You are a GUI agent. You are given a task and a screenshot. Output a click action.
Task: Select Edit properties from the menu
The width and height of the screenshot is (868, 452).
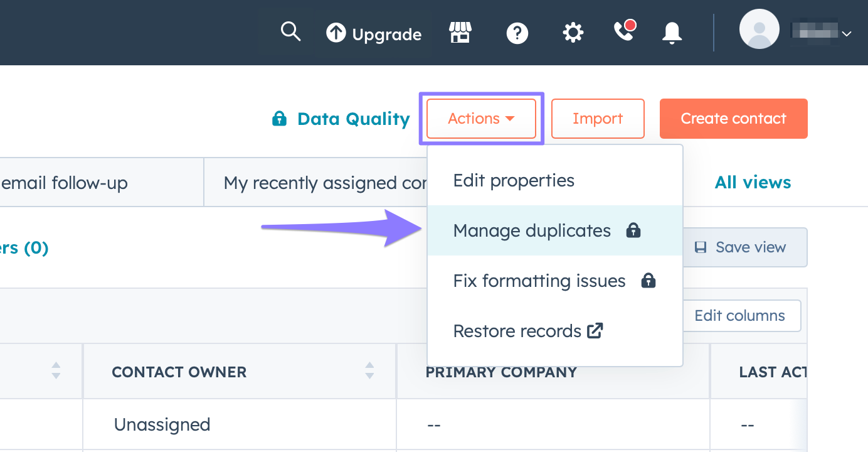514,180
